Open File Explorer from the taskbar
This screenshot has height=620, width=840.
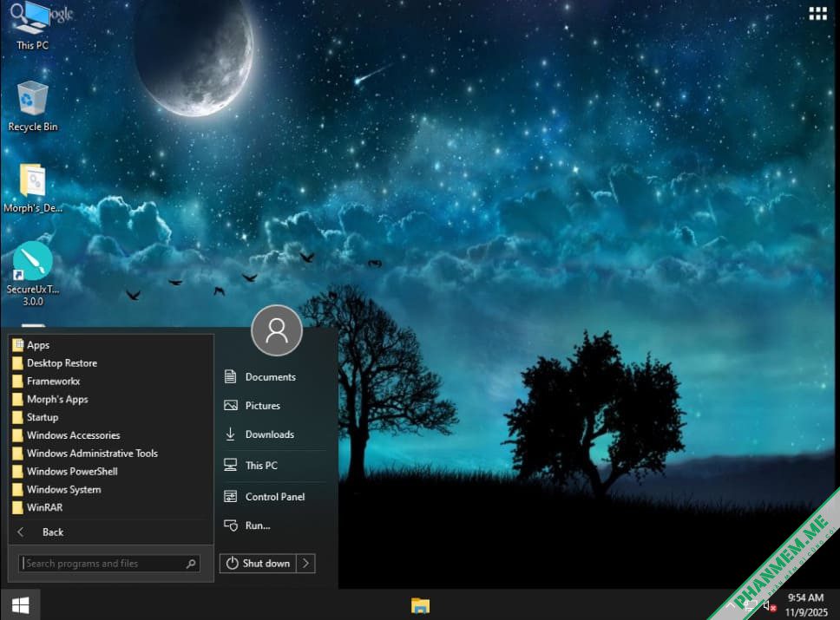tap(420, 605)
